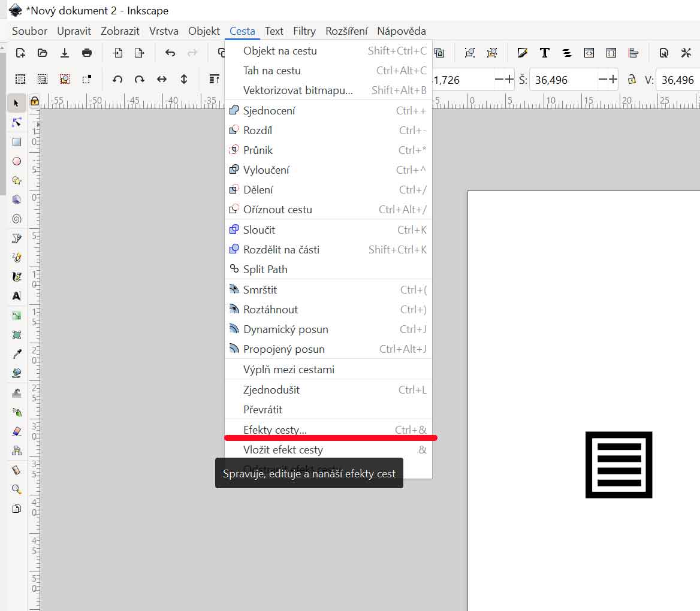Select the Eyedropper color picker tool
Viewport: 700px width, 611px height.
pyautogui.click(x=17, y=354)
